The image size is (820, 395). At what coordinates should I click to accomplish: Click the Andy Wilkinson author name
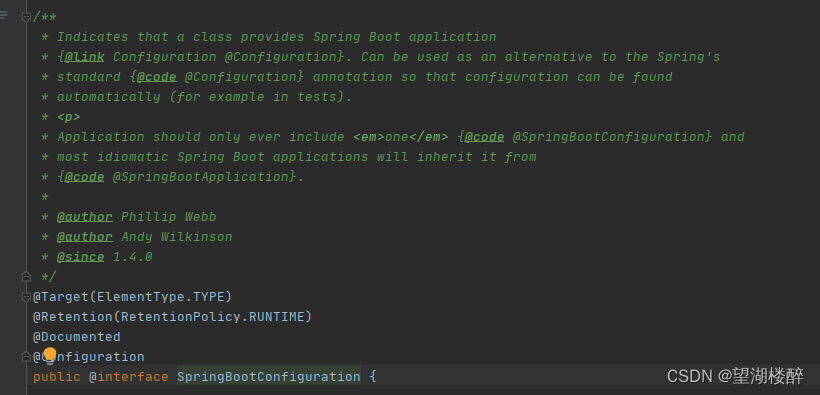point(177,237)
